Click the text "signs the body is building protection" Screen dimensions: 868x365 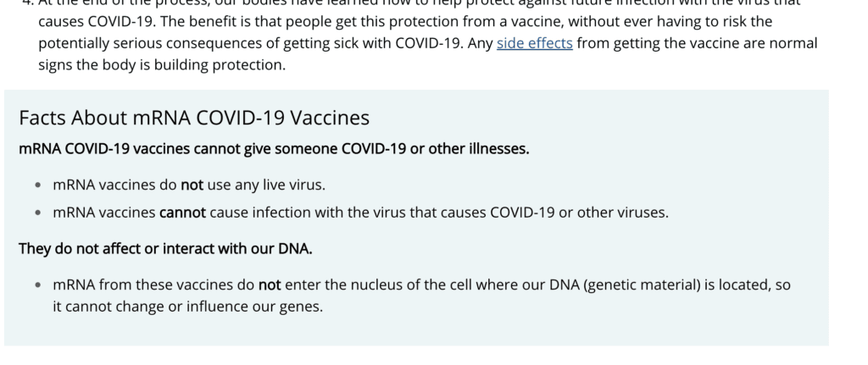coord(162,65)
